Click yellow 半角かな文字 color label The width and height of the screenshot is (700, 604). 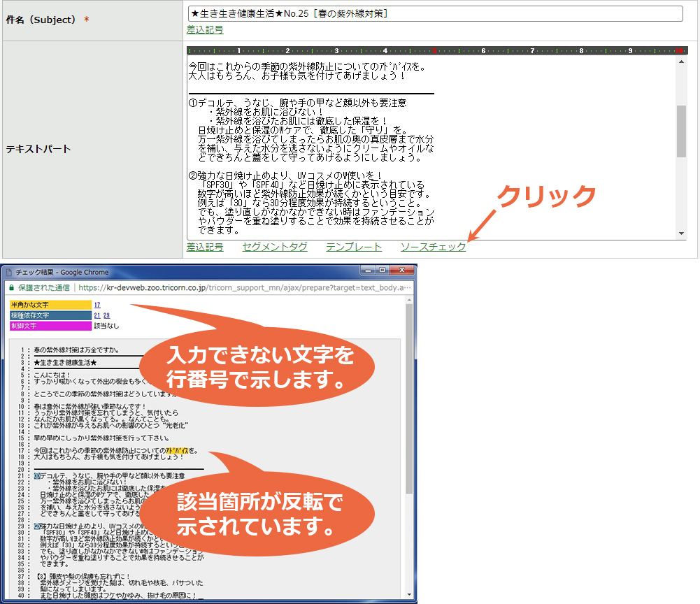click(50, 305)
